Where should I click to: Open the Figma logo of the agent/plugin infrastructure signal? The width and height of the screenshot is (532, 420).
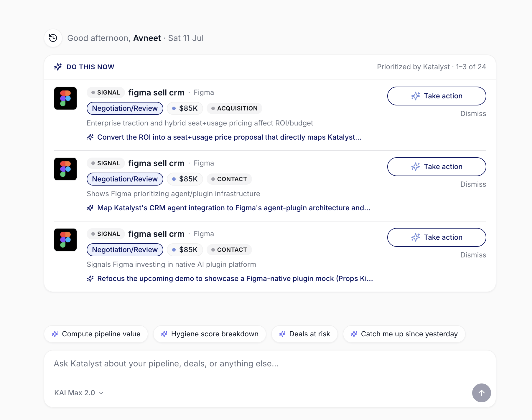(65, 169)
